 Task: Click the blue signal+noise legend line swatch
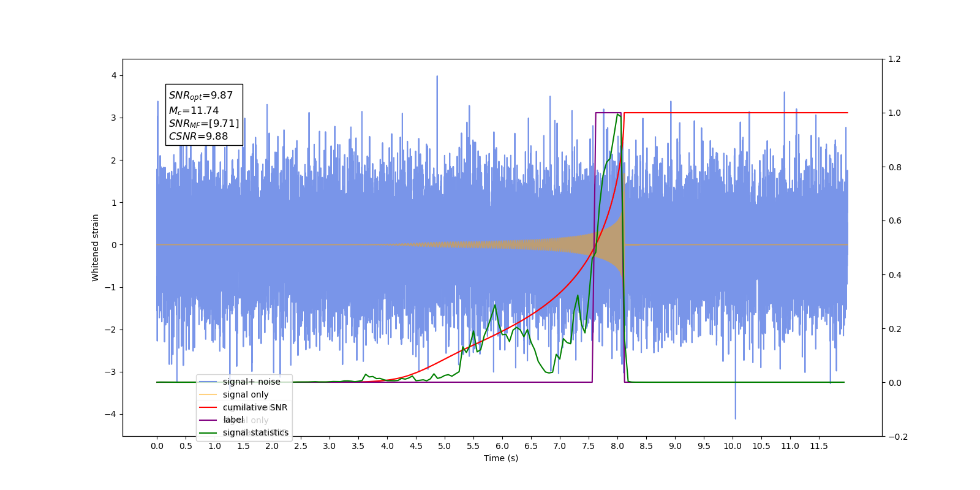(208, 382)
